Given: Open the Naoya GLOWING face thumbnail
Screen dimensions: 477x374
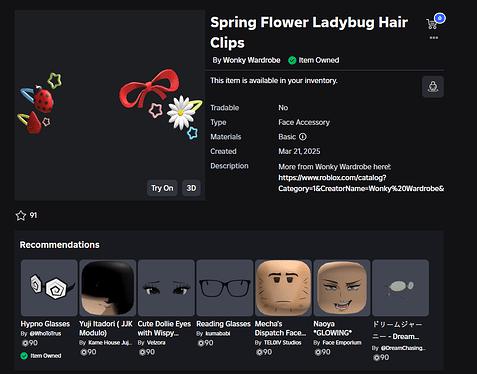Looking at the screenshot, I should point(342,288).
